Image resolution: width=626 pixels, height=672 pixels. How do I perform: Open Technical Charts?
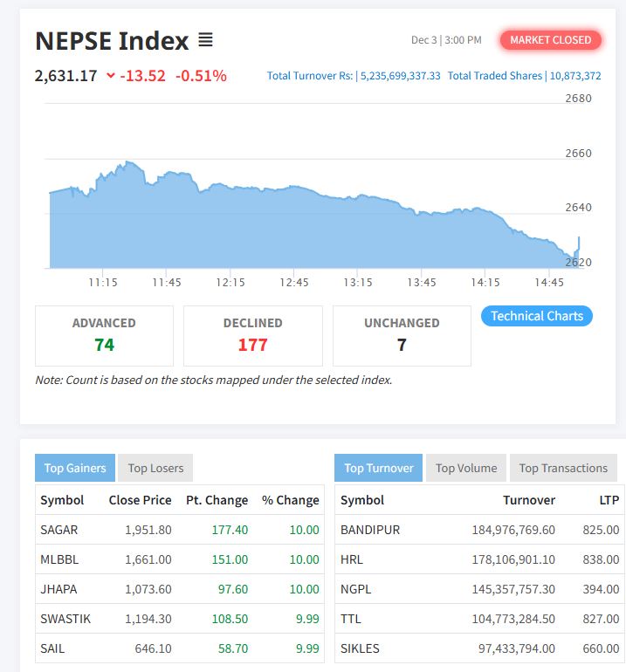pyautogui.click(x=536, y=316)
